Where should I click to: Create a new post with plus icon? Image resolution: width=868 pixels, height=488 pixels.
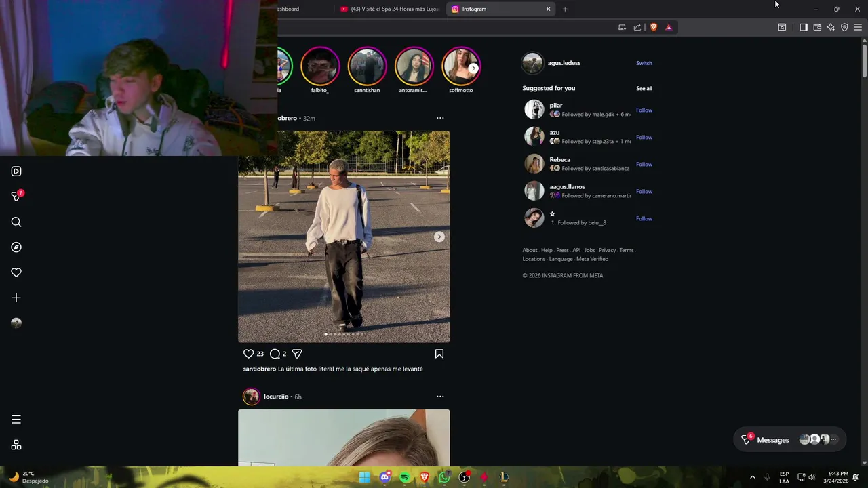click(16, 298)
